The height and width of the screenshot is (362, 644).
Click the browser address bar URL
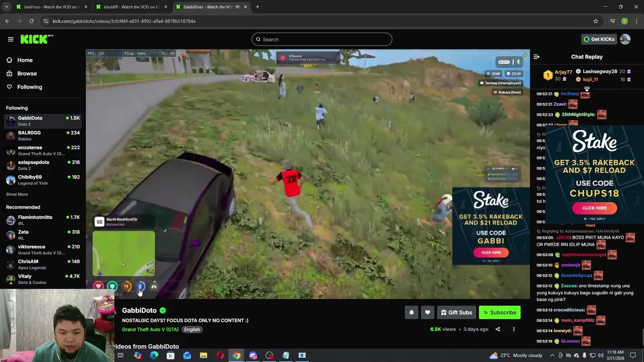[x=124, y=21]
